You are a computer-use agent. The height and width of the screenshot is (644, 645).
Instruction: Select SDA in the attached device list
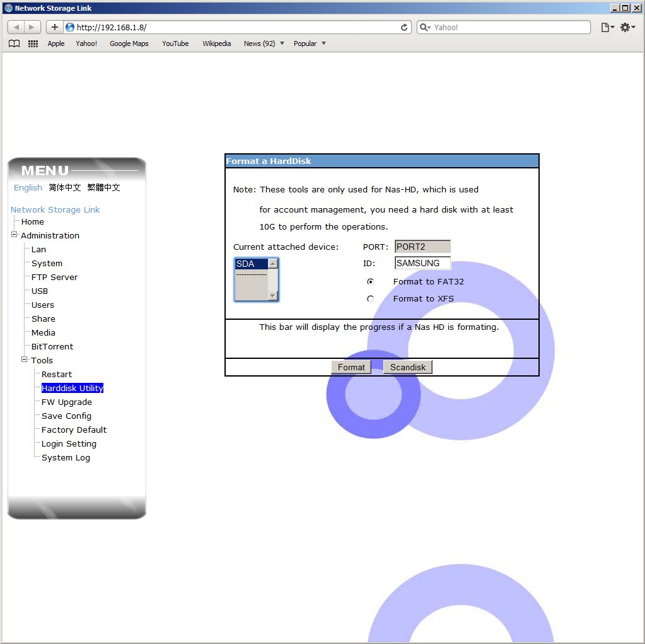pyautogui.click(x=252, y=264)
